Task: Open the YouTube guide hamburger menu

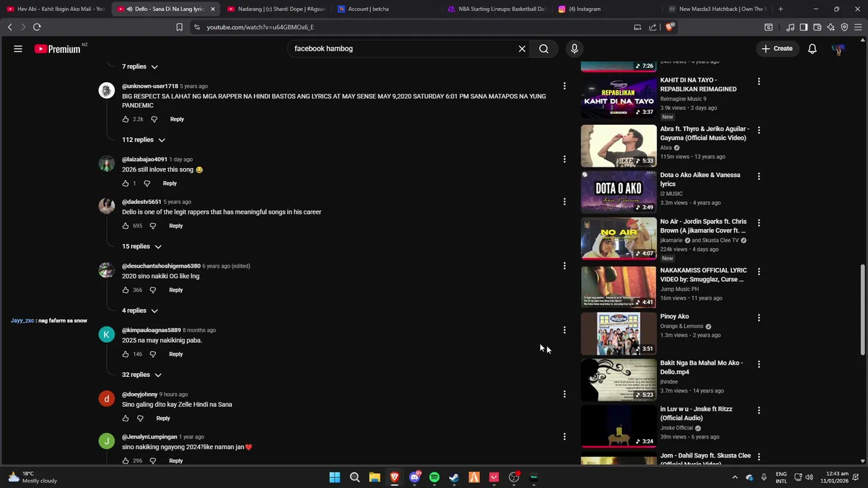Action: click(x=18, y=49)
